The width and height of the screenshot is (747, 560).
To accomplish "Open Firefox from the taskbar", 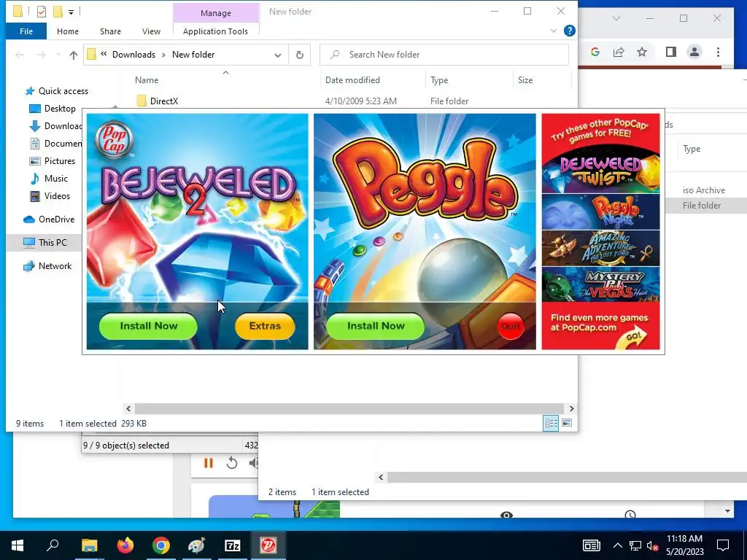I will click(125, 545).
